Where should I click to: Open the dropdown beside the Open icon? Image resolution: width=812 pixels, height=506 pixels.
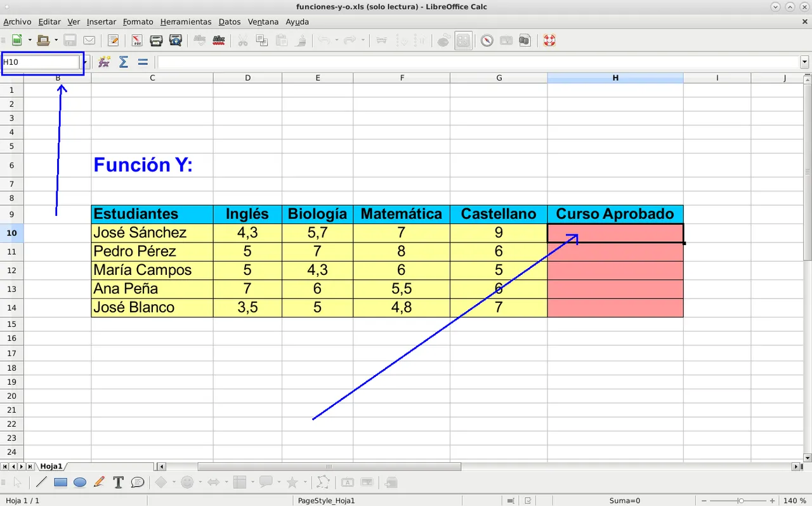tap(56, 41)
